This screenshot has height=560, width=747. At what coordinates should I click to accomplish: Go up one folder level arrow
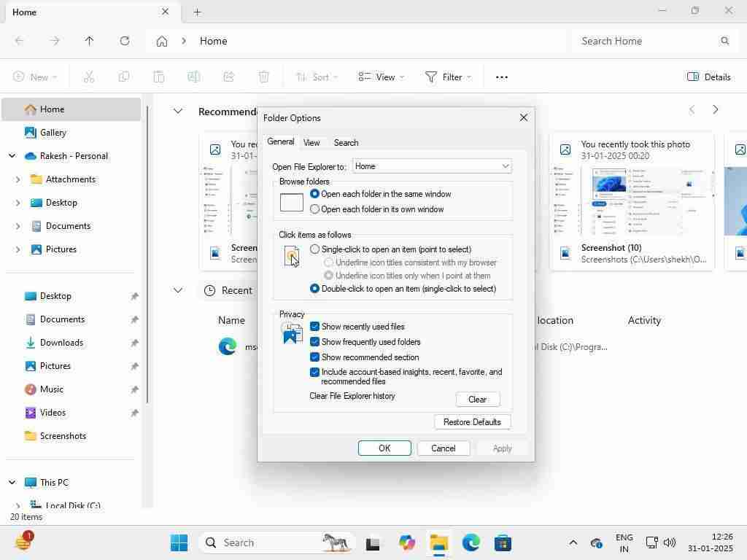click(90, 41)
